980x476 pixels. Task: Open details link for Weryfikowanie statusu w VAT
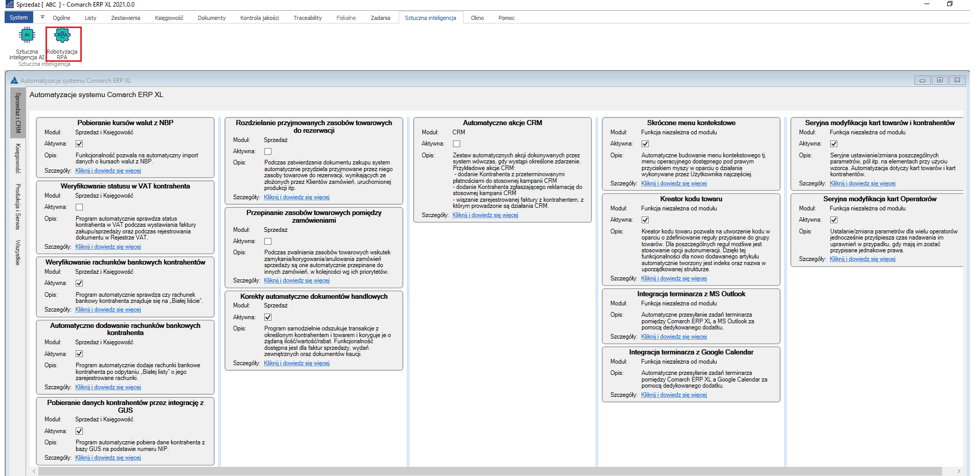click(108, 247)
